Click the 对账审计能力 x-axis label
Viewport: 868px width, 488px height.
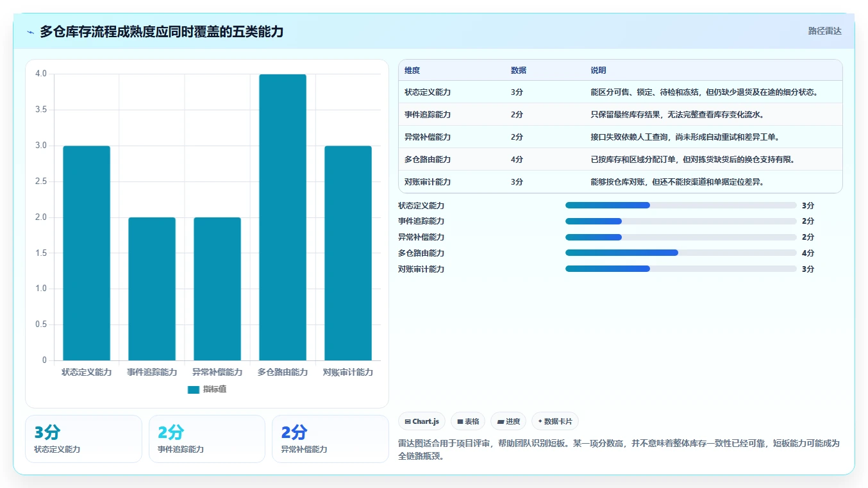[348, 372]
